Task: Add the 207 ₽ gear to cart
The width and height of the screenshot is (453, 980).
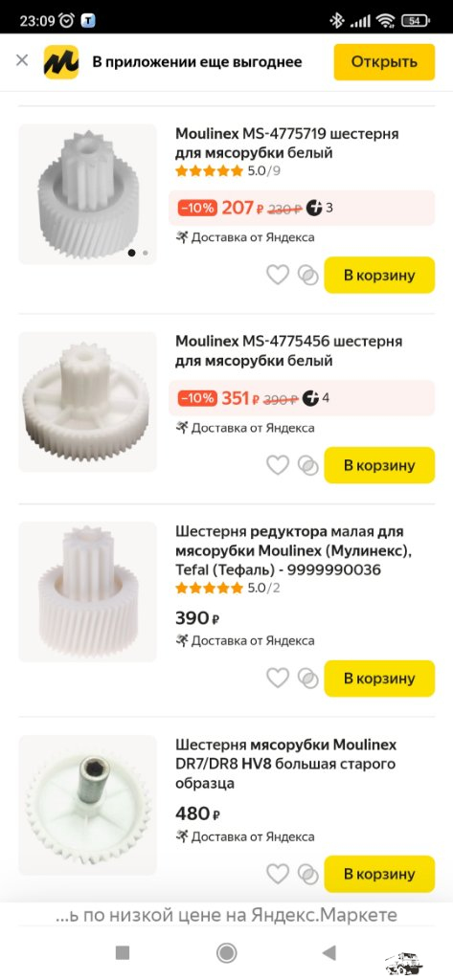Action: [379, 275]
